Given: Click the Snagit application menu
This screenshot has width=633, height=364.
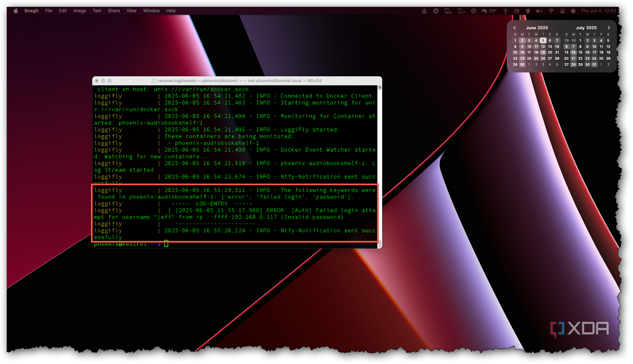Looking at the screenshot, I should [x=31, y=10].
